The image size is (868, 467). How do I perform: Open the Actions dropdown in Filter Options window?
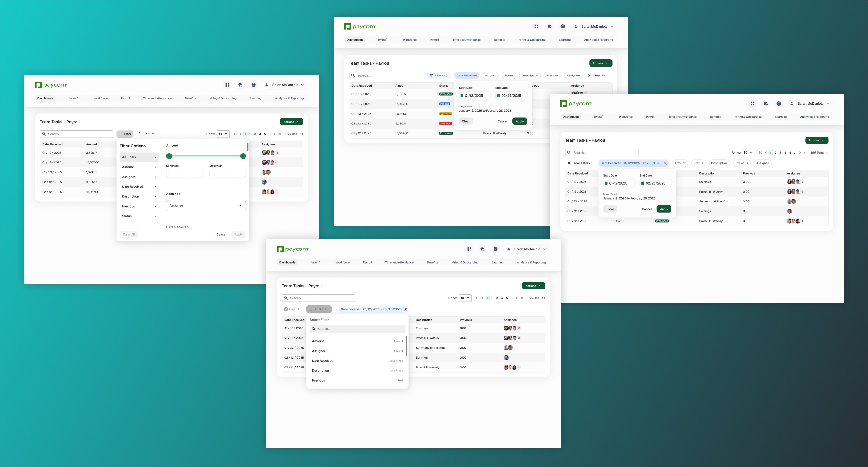292,122
